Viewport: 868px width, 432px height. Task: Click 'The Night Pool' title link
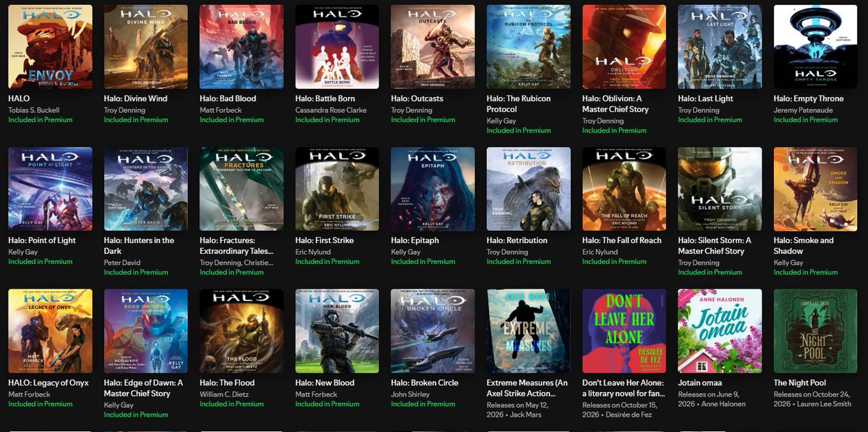tap(800, 382)
